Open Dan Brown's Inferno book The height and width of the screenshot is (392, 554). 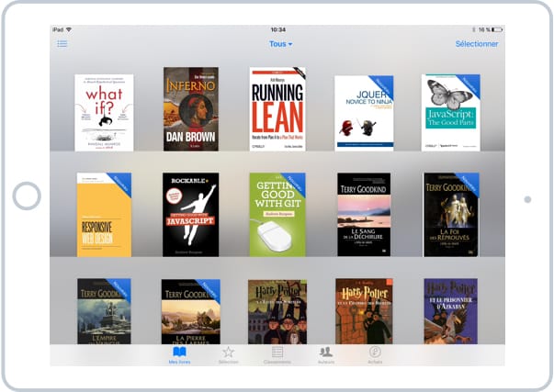[190, 109]
